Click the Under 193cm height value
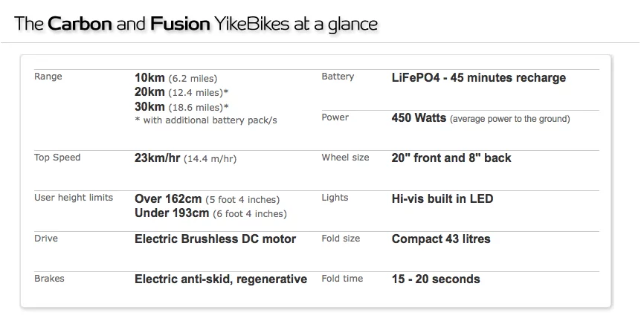Image resolution: width=644 pixels, height=327 pixels. tap(210, 213)
